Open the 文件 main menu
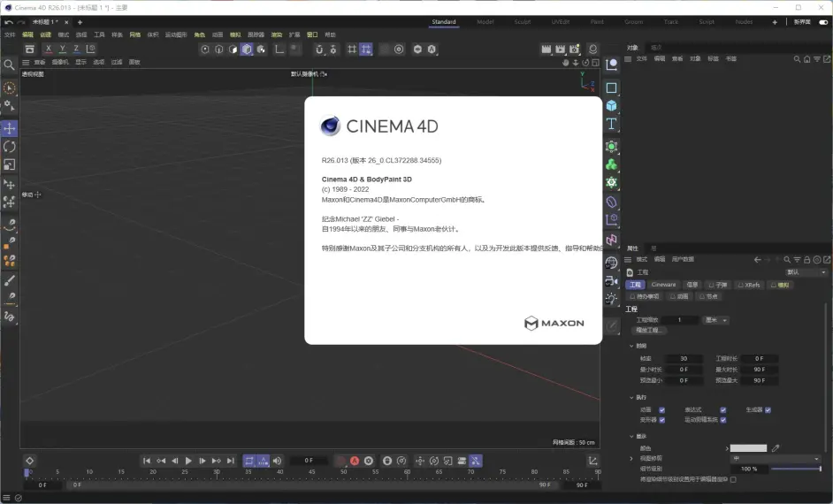Image resolution: width=833 pixels, height=504 pixels. tap(10, 34)
